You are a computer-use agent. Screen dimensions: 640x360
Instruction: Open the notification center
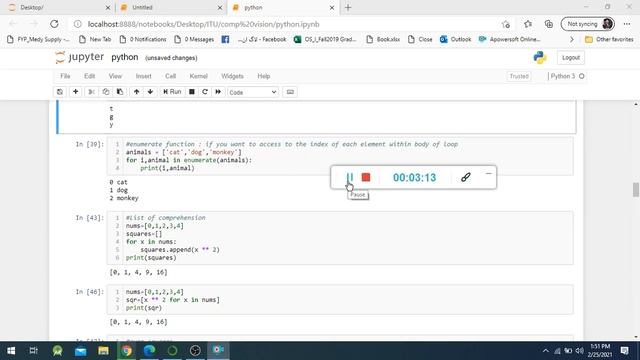[x=624, y=350]
